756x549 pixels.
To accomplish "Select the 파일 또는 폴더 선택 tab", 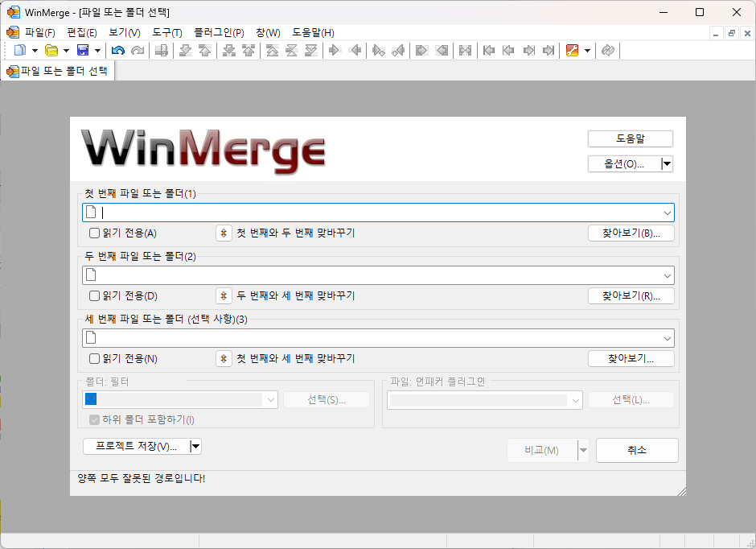I will (x=58, y=71).
